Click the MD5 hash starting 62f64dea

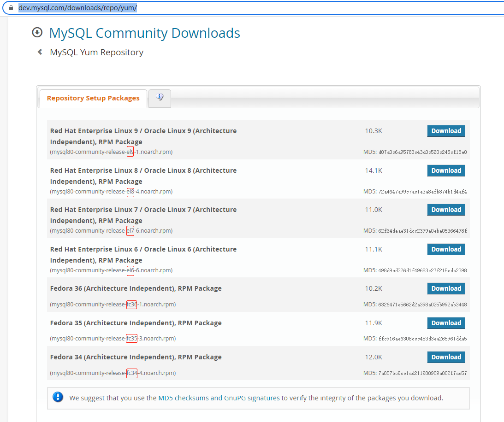[x=423, y=231]
